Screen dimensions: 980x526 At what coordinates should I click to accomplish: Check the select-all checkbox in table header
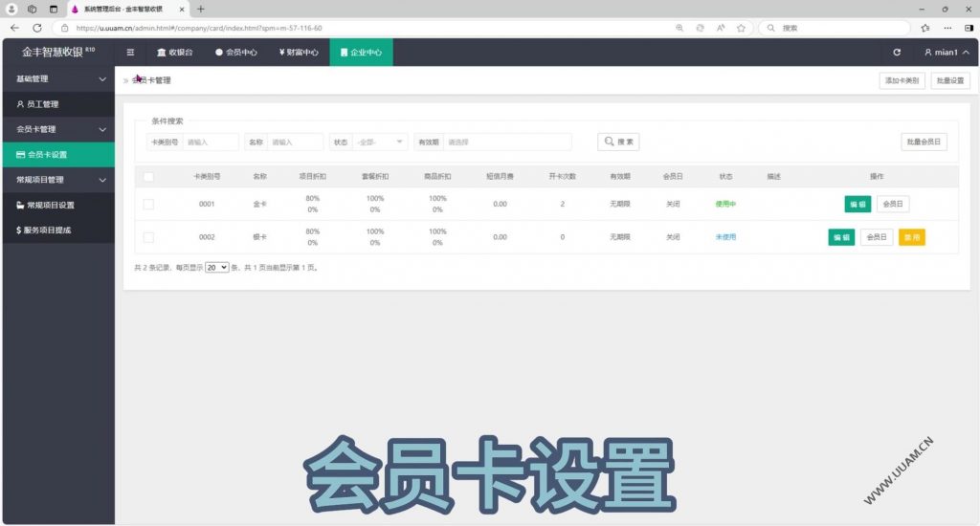148,177
